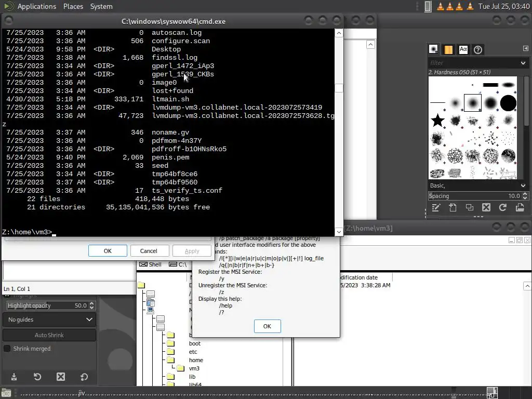Click the Auto Shrink button
This screenshot has height=399, width=532.
[49, 335]
